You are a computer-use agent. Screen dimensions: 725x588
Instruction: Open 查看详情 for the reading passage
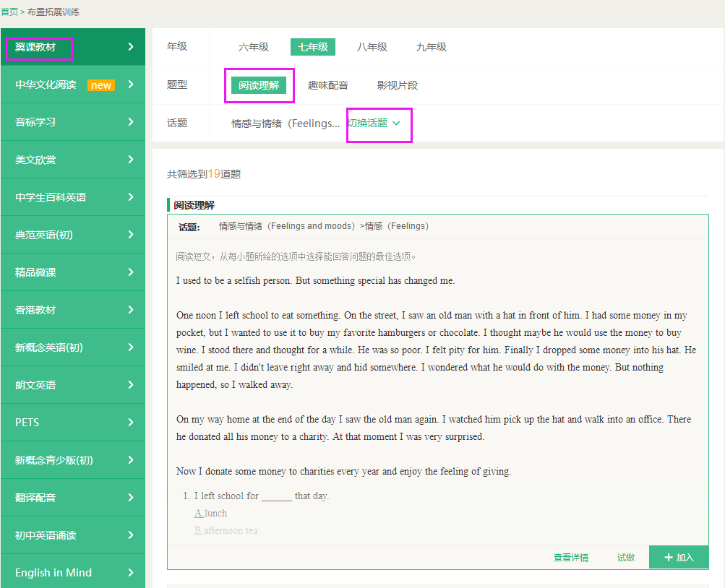(571, 558)
